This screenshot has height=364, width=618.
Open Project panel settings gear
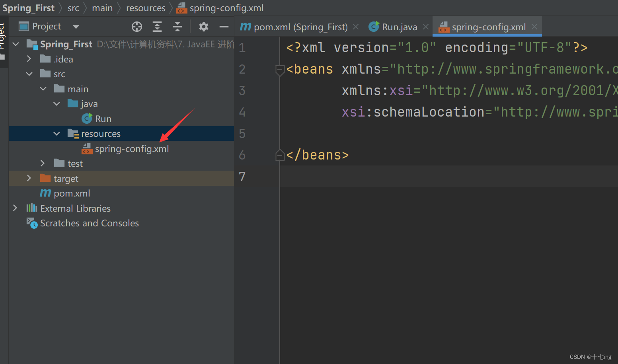coord(204,27)
